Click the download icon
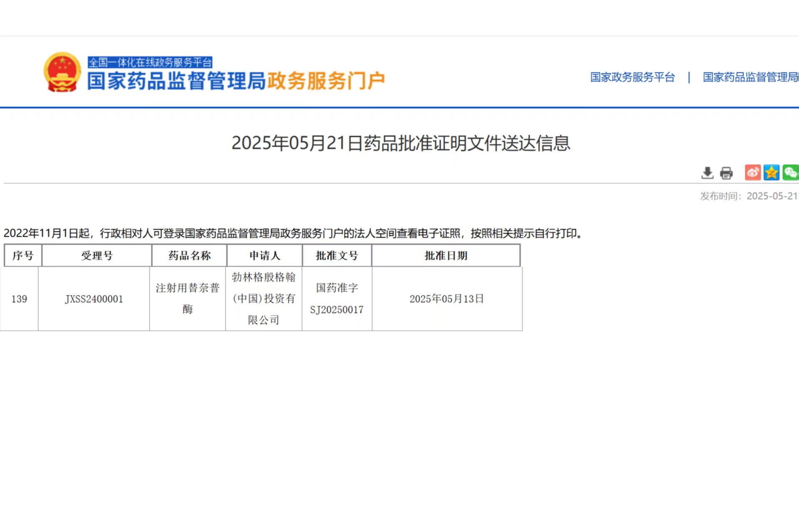This screenshot has height=532, width=799. (707, 173)
